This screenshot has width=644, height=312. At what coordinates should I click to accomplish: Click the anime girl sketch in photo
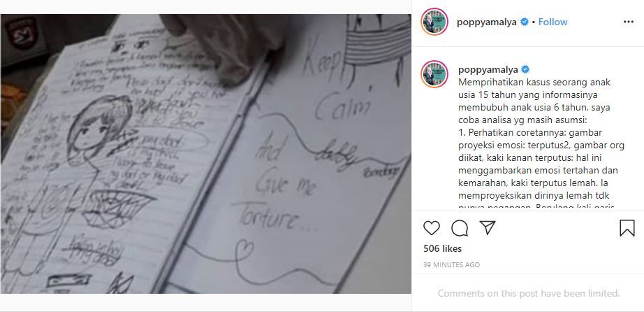click(98, 127)
